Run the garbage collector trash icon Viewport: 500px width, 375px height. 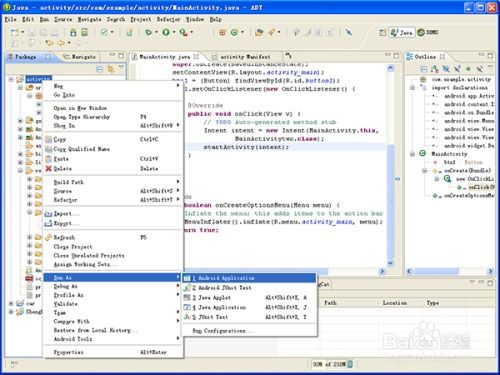(350, 364)
